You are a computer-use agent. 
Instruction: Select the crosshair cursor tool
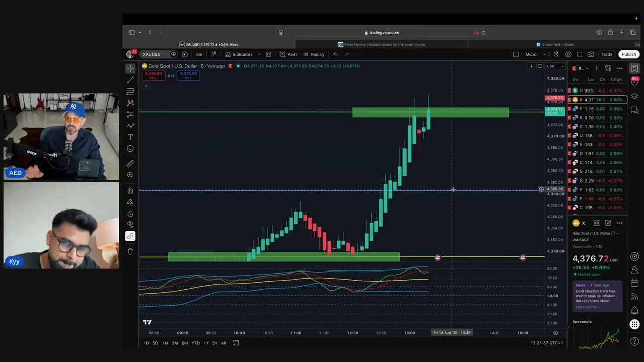[130, 68]
